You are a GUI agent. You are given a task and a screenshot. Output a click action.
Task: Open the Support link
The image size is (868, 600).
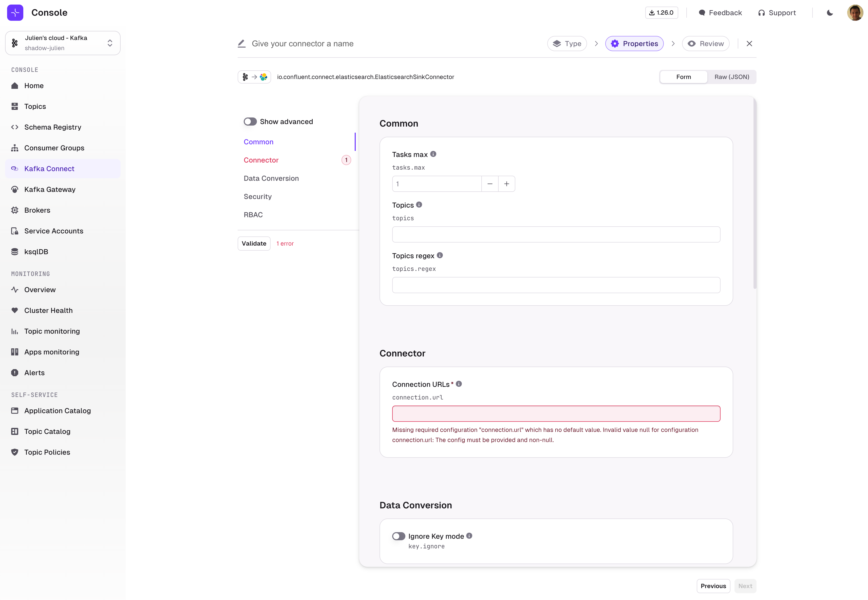pos(777,13)
